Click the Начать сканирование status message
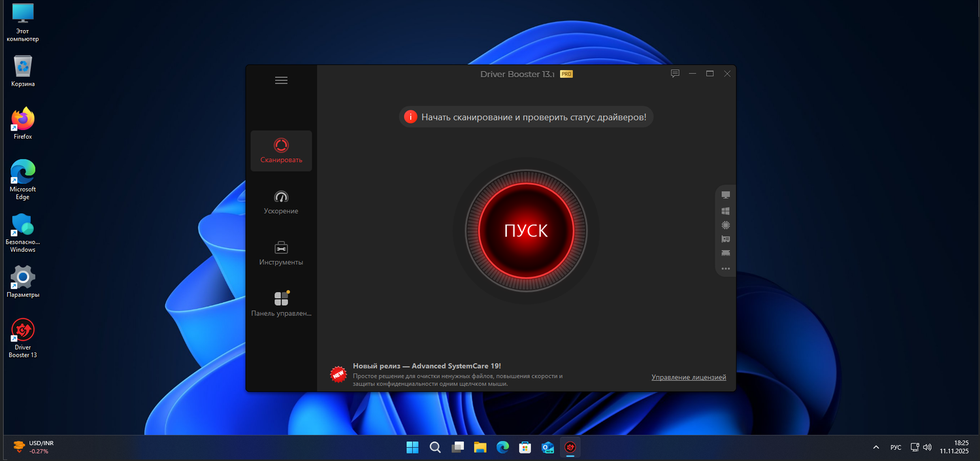 [x=534, y=117]
